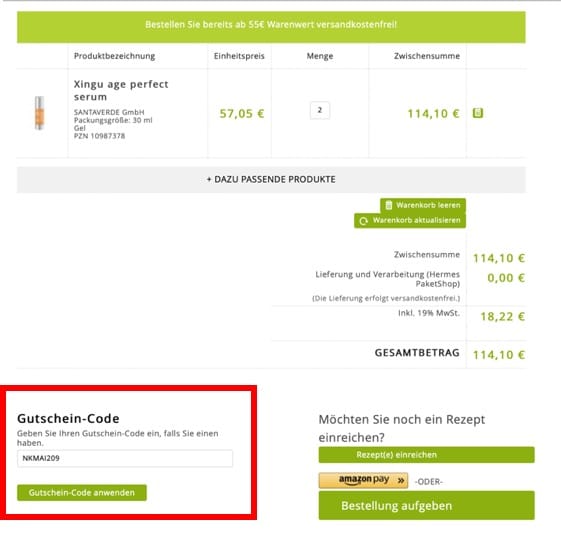
Task: Click the remove item icon next to 114,10 €
Action: click(x=478, y=113)
